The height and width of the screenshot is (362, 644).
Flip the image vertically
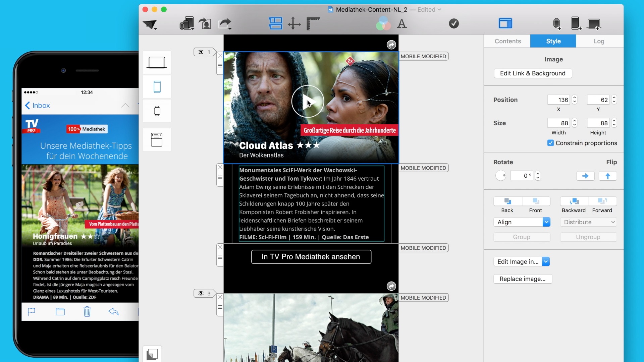pyautogui.click(x=608, y=176)
